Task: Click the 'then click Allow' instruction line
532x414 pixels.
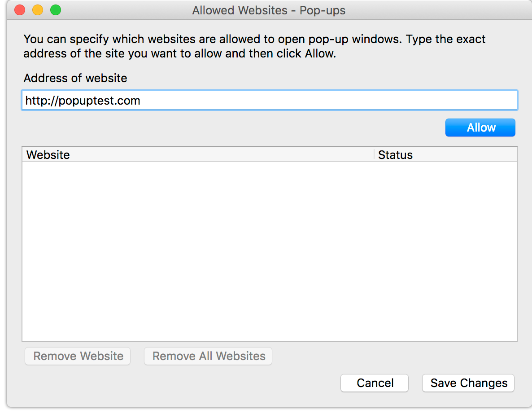Action: click(179, 54)
